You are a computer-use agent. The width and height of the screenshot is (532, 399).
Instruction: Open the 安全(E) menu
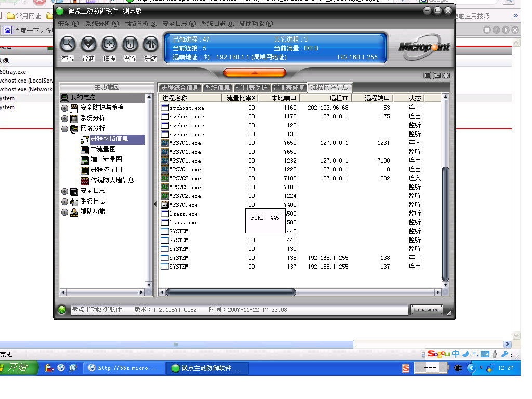[69, 24]
